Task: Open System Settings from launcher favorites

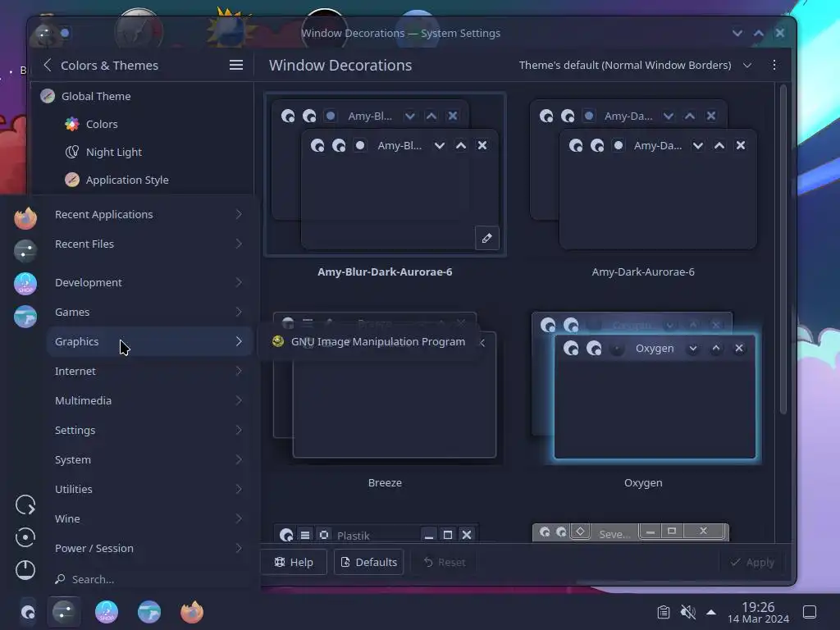Action: point(25,251)
